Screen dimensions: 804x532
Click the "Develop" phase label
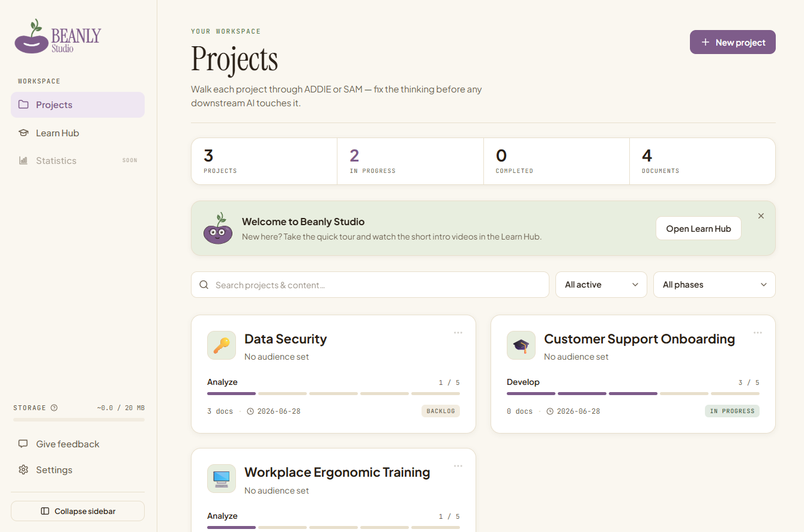point(523,382)
